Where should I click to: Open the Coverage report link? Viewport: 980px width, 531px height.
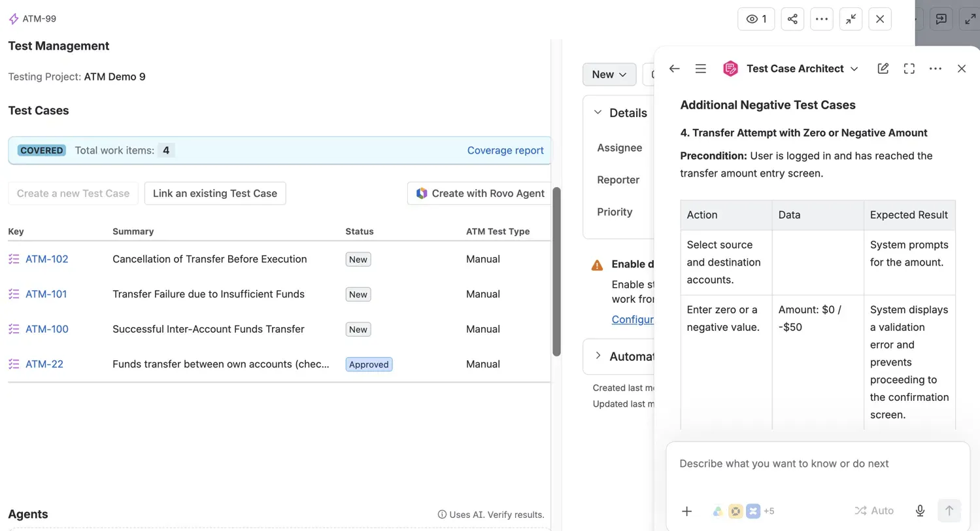pos(505,150)
